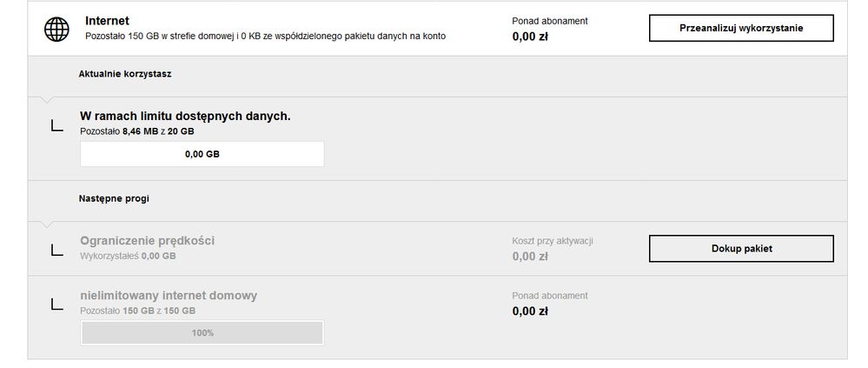Click the Wykorzystałeś 0,00 GB text

[128, 256]
